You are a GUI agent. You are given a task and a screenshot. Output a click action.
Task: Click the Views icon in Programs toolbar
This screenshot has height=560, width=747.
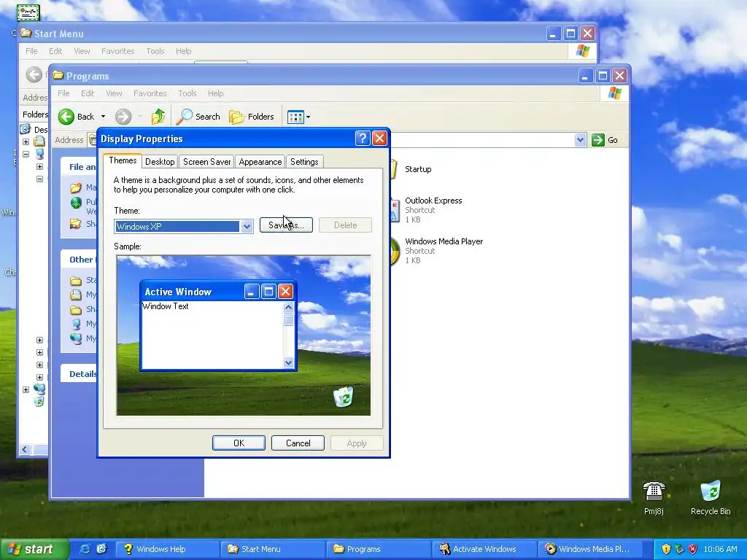click(x=295, y=117)
